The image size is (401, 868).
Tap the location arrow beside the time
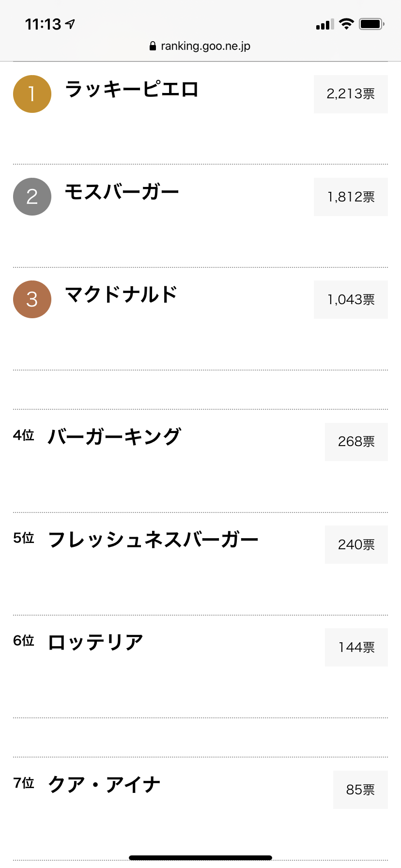pos(71,24)
